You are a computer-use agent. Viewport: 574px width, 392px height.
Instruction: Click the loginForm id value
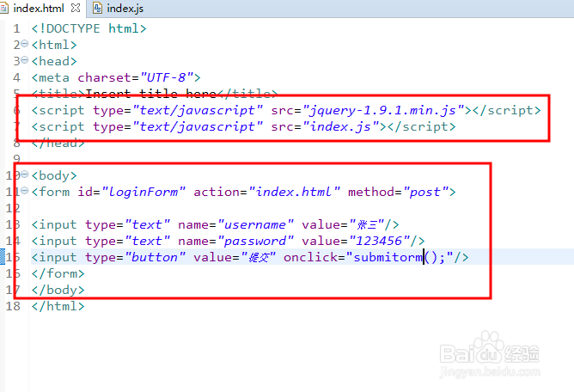click(143, 192)
